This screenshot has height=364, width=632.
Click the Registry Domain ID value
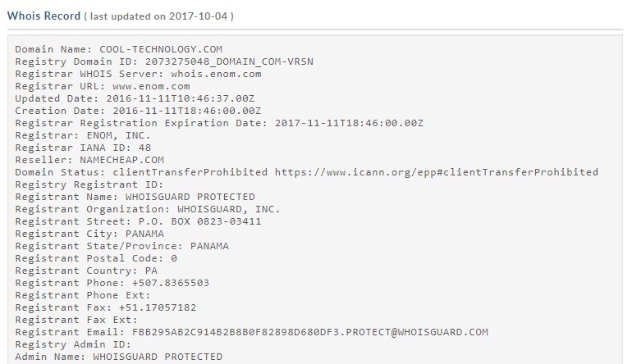(x=229, y=61)
